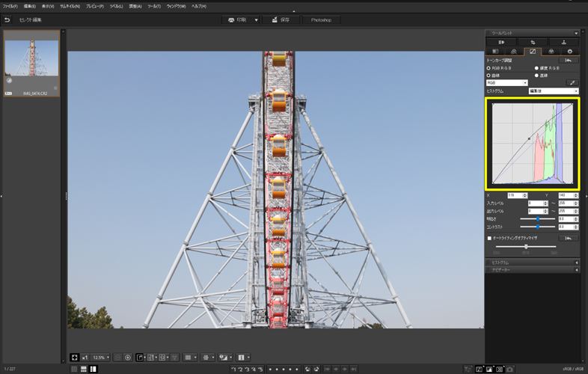Select the 輝度 R G B radio button
The height and width of the screenshot is (374, 588).
click(536, 68)
